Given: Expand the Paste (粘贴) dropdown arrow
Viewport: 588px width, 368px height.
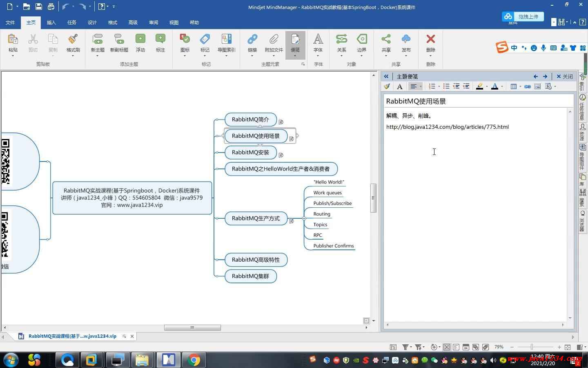Looking at the screenshot, I should click(13, 56).
